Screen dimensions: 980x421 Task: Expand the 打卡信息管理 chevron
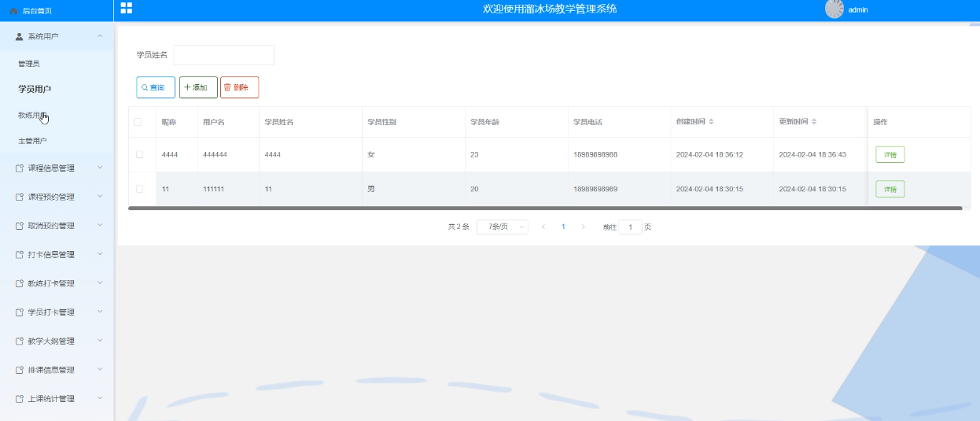(100, 254)
